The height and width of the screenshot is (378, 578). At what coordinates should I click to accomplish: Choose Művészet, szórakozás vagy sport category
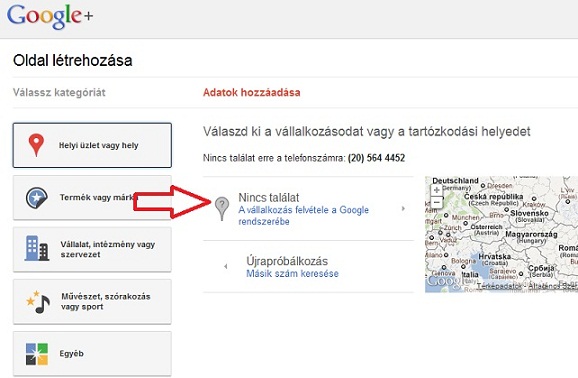click(x=92, y=302)
